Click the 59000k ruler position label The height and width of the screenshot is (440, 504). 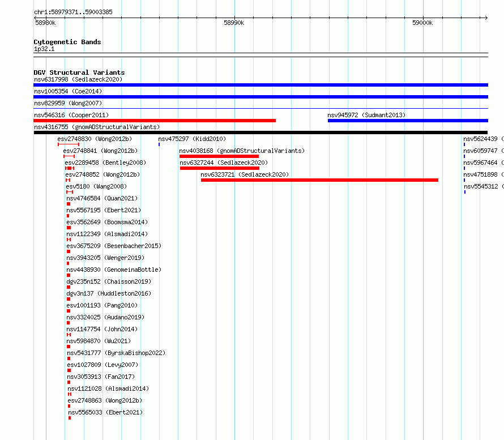422,23
